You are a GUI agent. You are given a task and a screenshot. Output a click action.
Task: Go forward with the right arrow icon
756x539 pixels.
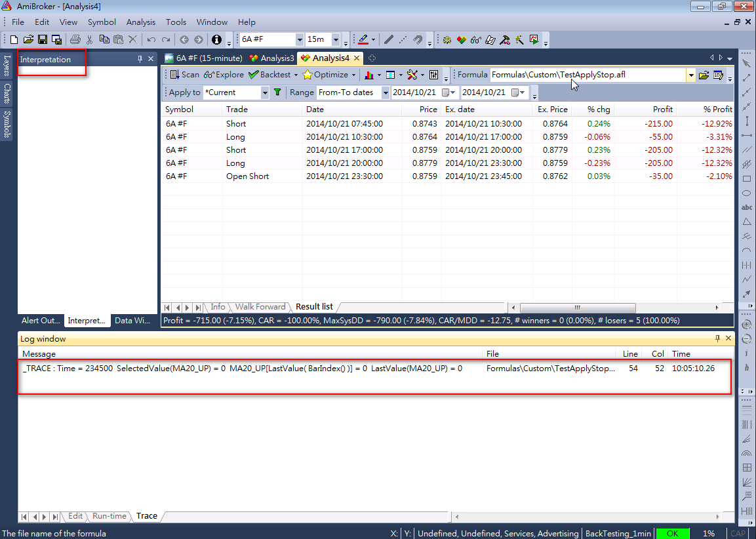pos(198,39)
